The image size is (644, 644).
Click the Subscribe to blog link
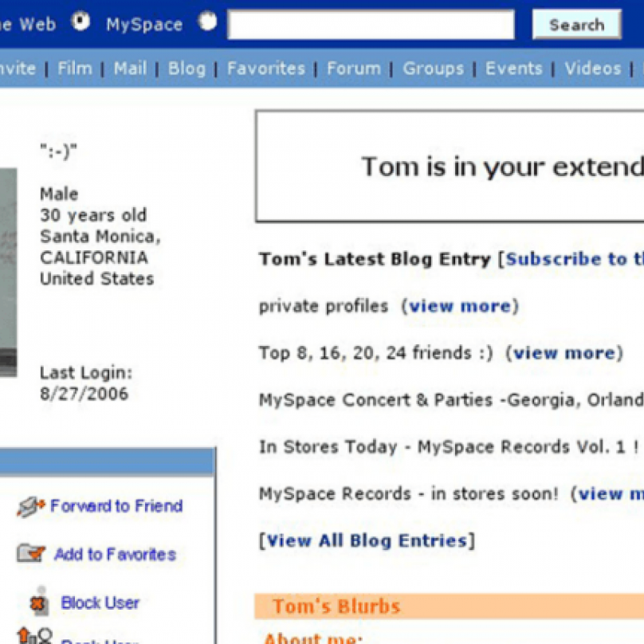[575, 259]
